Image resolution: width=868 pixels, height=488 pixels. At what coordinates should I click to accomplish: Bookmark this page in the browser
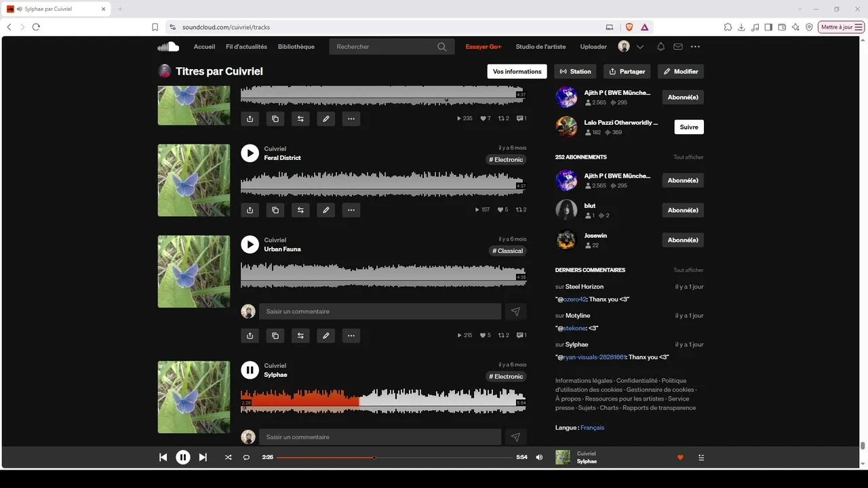[x=155, y=27]
